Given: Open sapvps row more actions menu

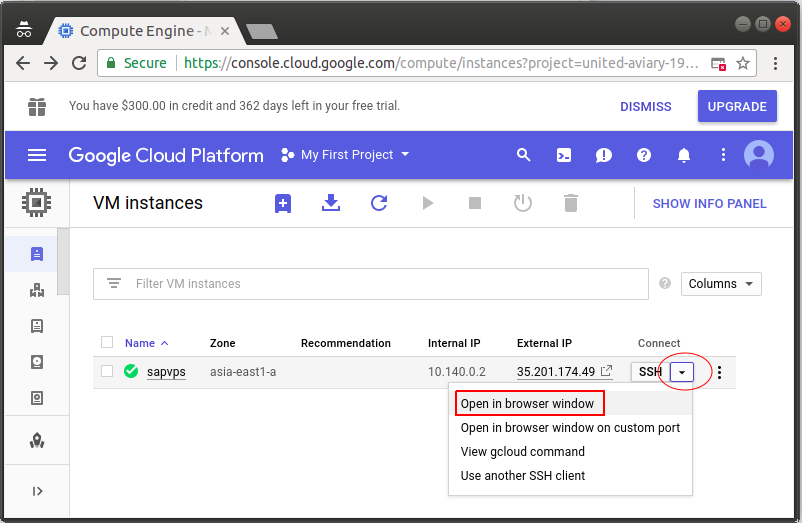Looking at the screenshot, I should click(x=720, y=372).
